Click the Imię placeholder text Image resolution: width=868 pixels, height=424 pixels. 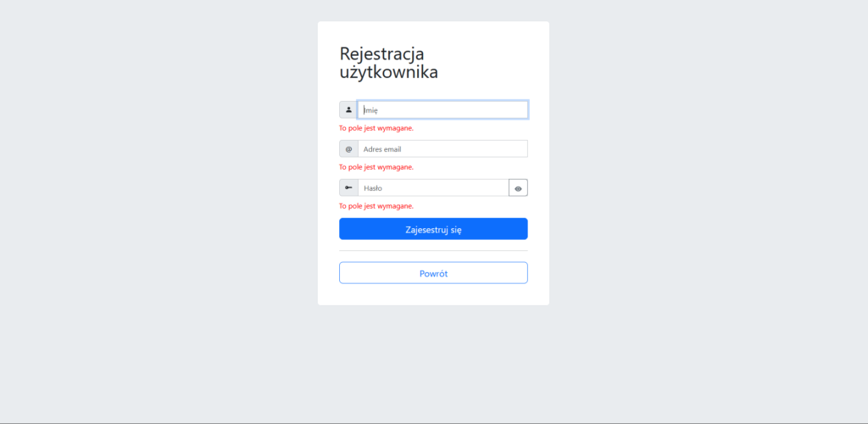coord(370,109)
